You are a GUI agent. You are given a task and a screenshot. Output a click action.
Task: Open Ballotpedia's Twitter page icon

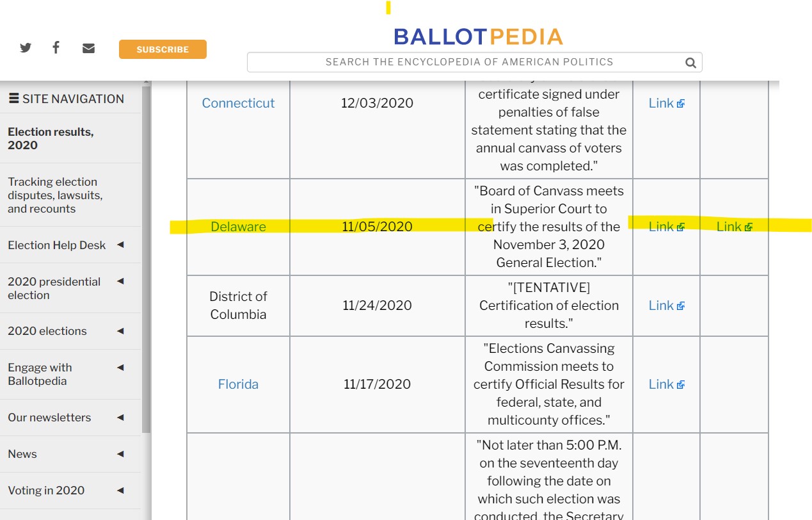(26, 48)
